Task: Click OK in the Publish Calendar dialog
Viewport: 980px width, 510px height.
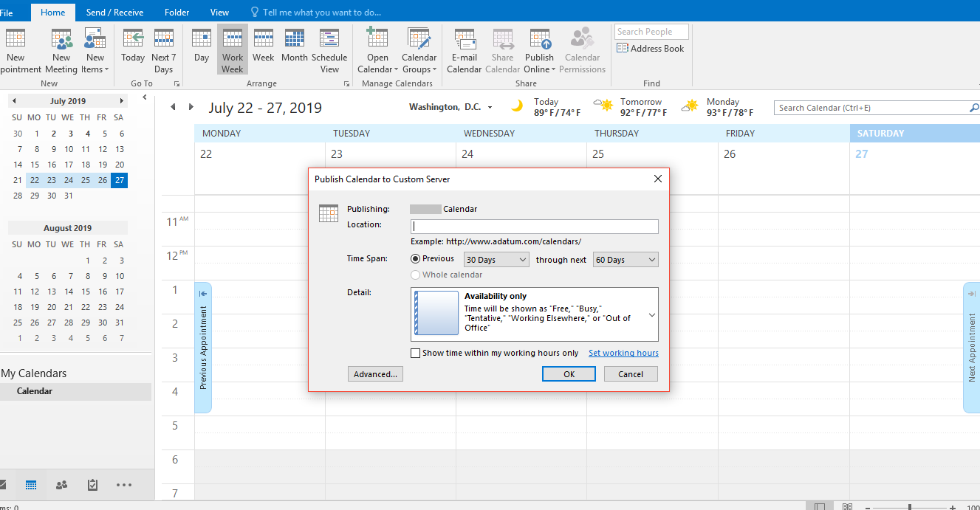Action: point(569,374)
